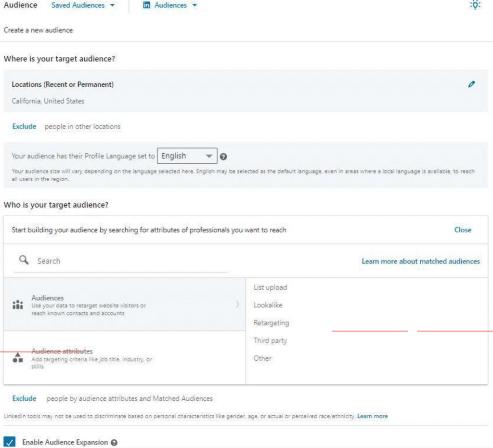Open Learn more about matched audiences link
Viewport: 493px width, 448px height.
[421, 261]
